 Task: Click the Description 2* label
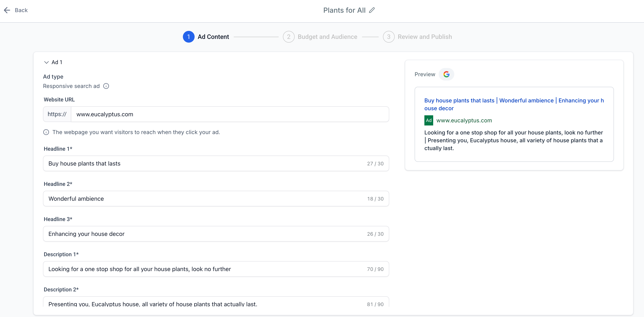coord(61,289)
